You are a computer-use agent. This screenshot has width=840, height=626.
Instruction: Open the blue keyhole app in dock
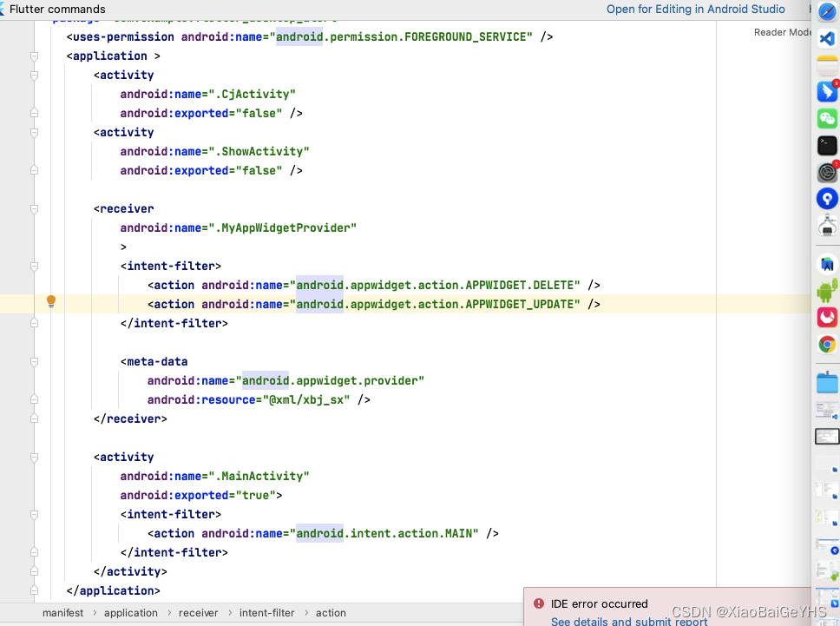[827, 199]
